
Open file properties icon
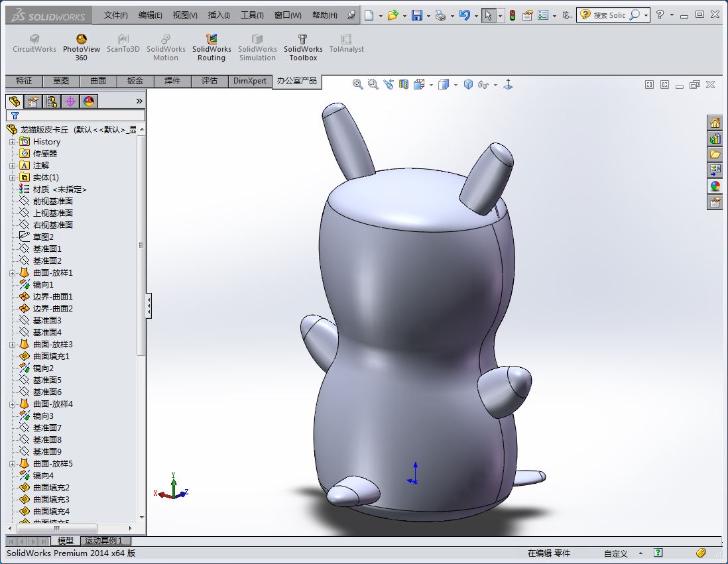pyautogui.click(x=527, y=15)
